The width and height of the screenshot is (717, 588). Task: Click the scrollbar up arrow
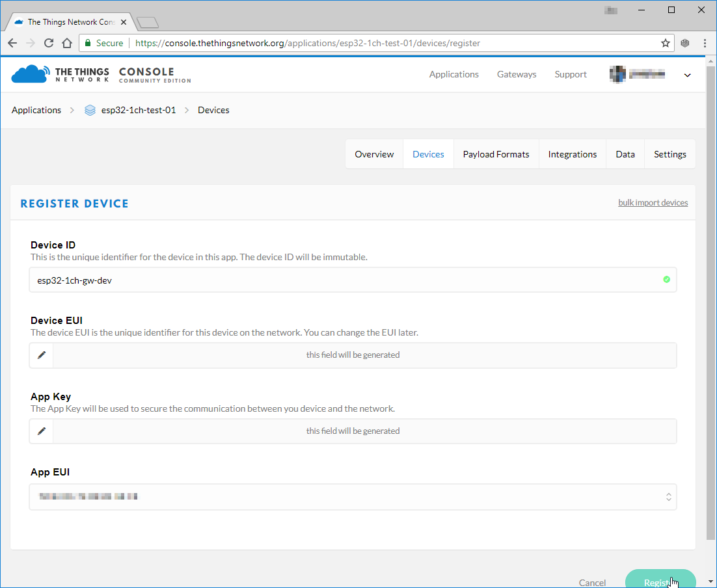pos(710,60)
